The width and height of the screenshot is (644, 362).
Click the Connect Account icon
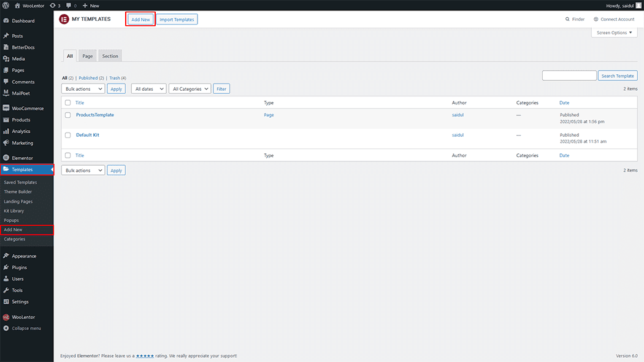pos(596,19)
